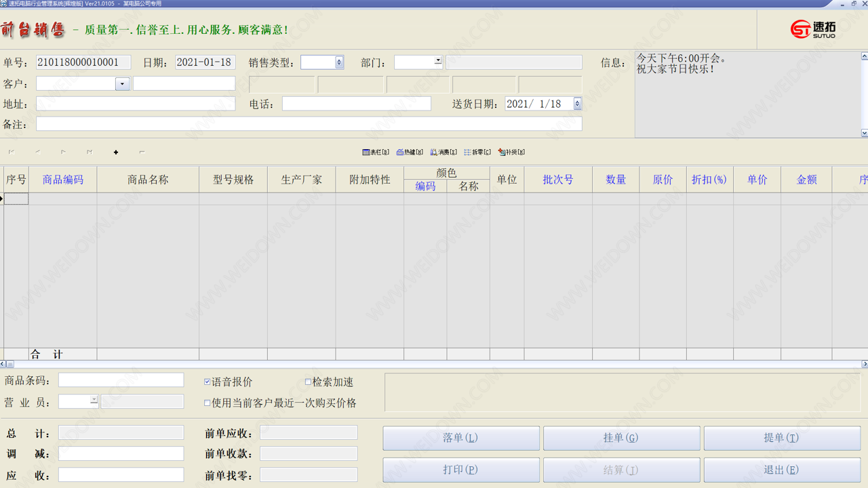The height and width of the screenshot is (488, 868).
Task: Check 使用当前客户最近一次购买价格 option
Action: pyautogui.click(x=208, y=403)
